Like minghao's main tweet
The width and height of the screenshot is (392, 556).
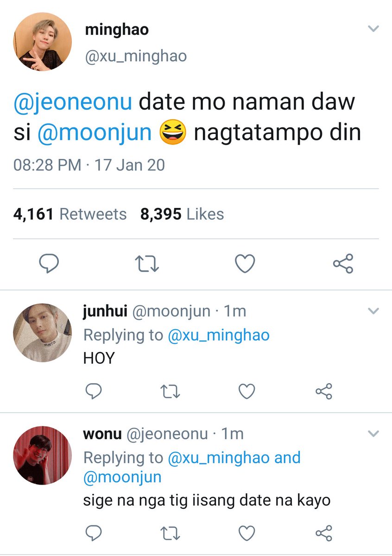pyautogui.click(x=245, y=264)
